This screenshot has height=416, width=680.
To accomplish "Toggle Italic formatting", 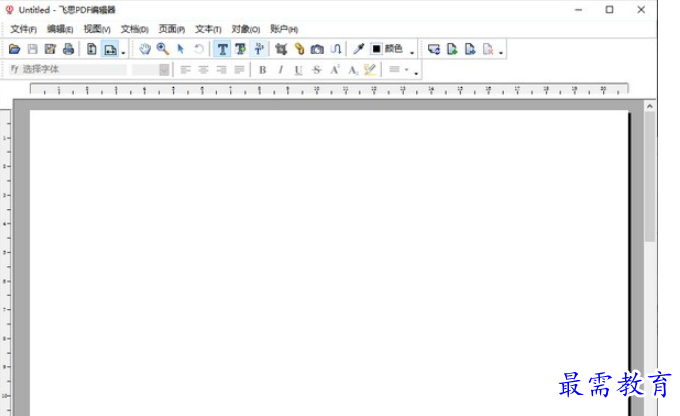I will 281,70.
